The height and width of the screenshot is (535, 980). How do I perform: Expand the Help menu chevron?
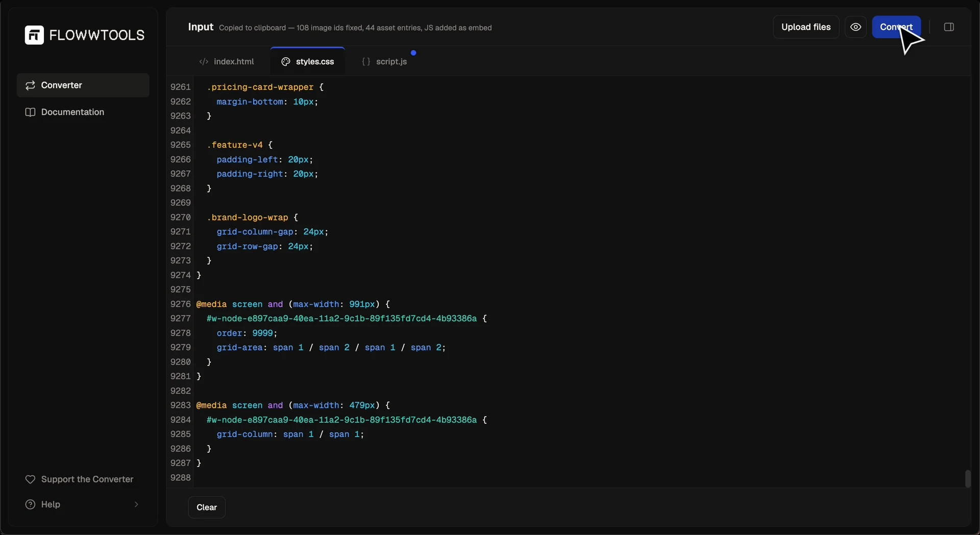(136, 504)
